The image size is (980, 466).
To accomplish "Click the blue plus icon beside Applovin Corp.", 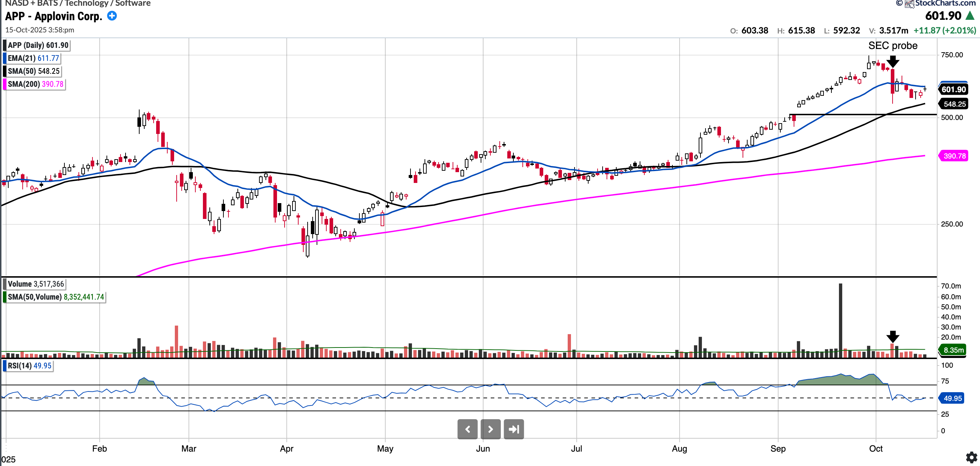I will (112, 16).
